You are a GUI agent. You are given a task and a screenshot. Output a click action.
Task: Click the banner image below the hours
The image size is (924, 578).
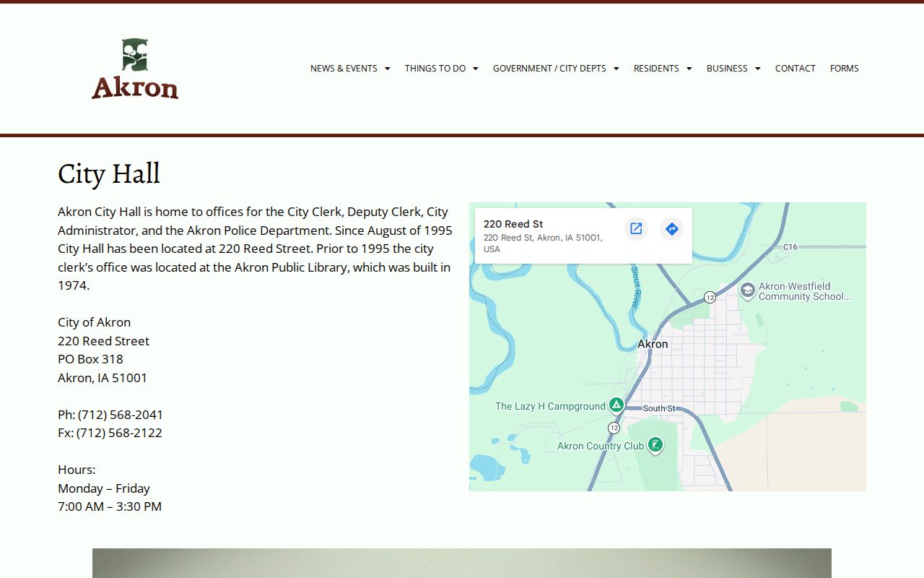coord(462,563)
